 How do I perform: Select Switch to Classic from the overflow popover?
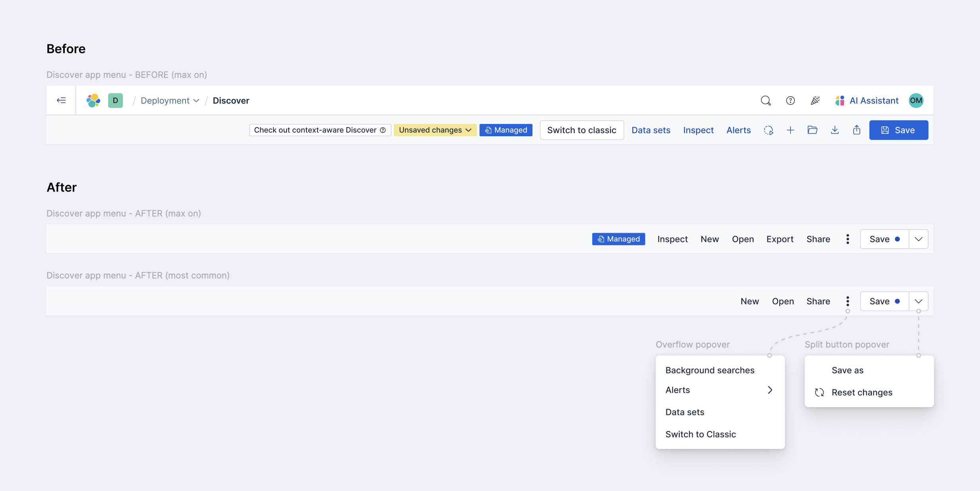(701, 434)
